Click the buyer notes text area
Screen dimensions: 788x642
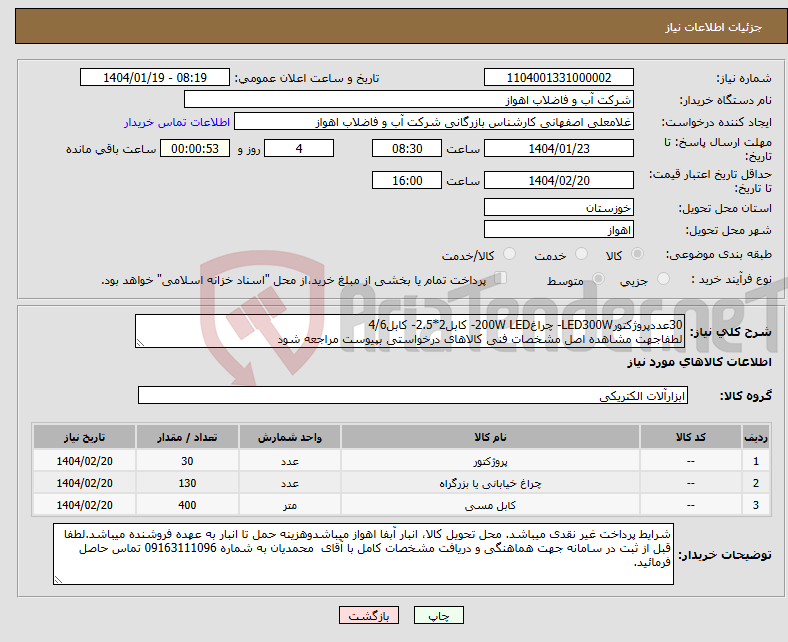coord(363,554)
